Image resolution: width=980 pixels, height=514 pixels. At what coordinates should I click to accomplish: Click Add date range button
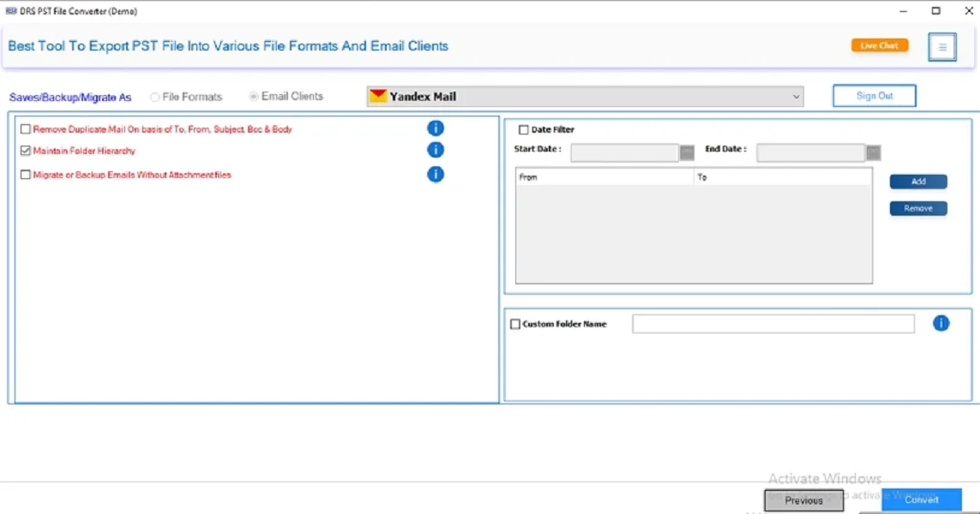coord(918,181)
